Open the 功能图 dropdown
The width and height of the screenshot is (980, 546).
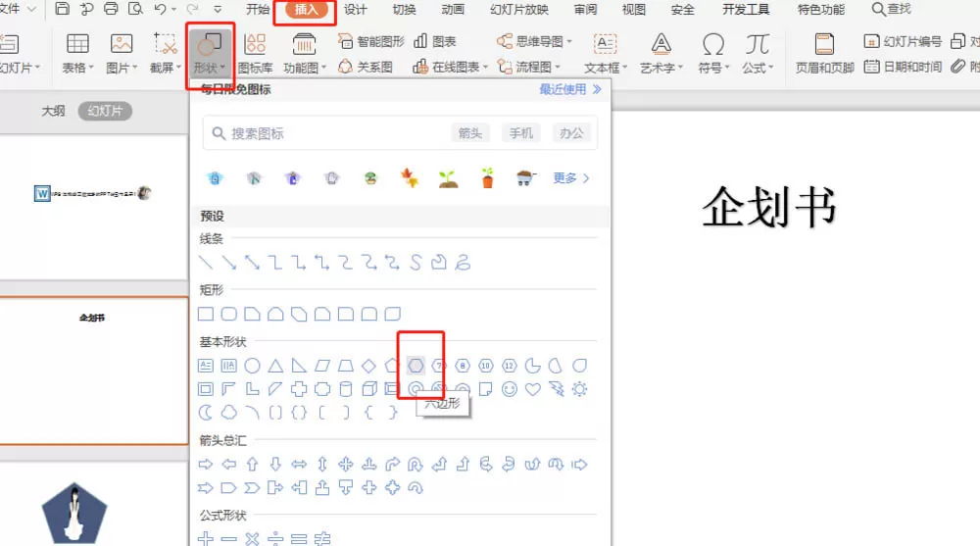point(305,54)
